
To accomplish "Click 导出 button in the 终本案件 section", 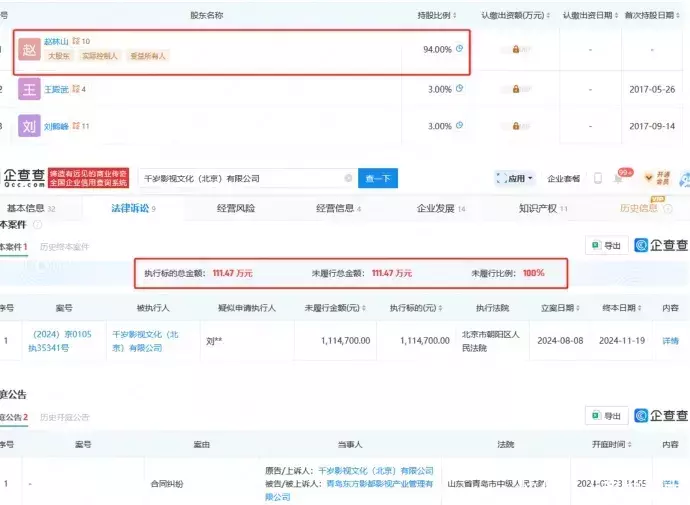I will coord(607,245).
